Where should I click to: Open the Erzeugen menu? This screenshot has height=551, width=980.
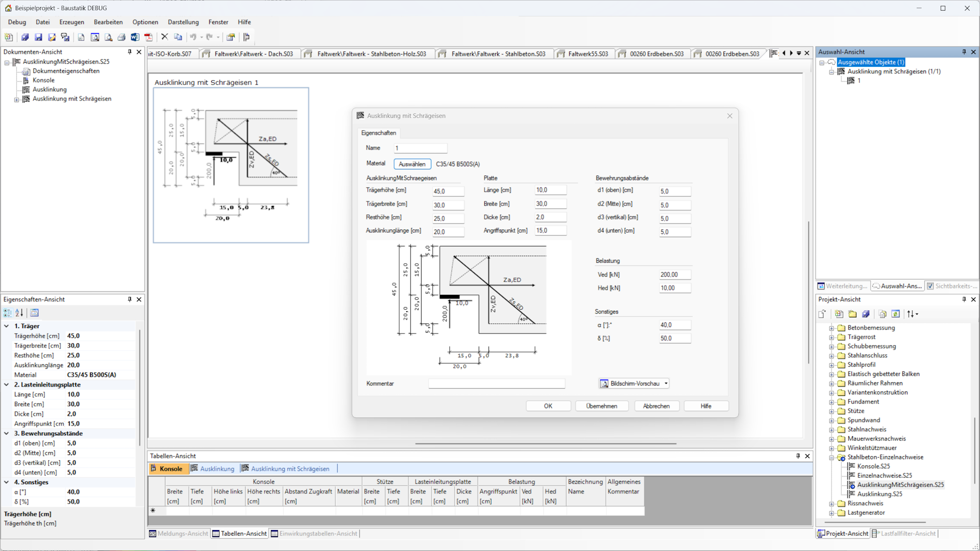71,22
